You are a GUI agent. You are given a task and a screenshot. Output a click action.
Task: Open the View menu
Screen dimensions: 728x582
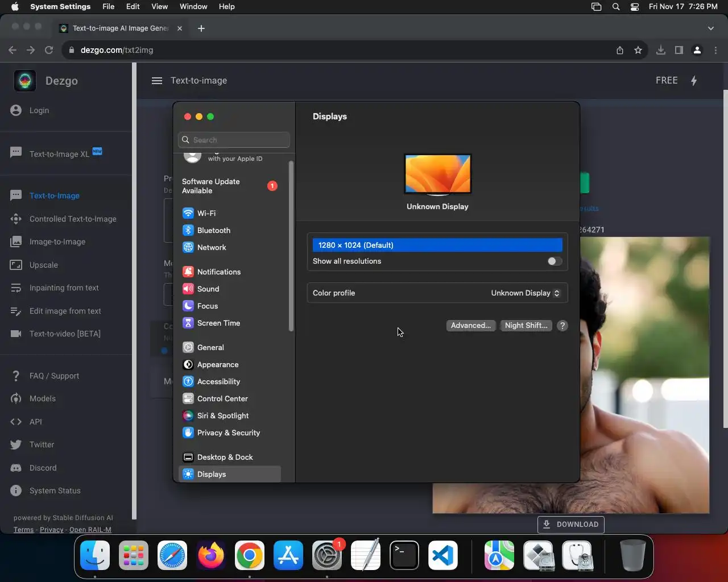click(x=159, y=6)
